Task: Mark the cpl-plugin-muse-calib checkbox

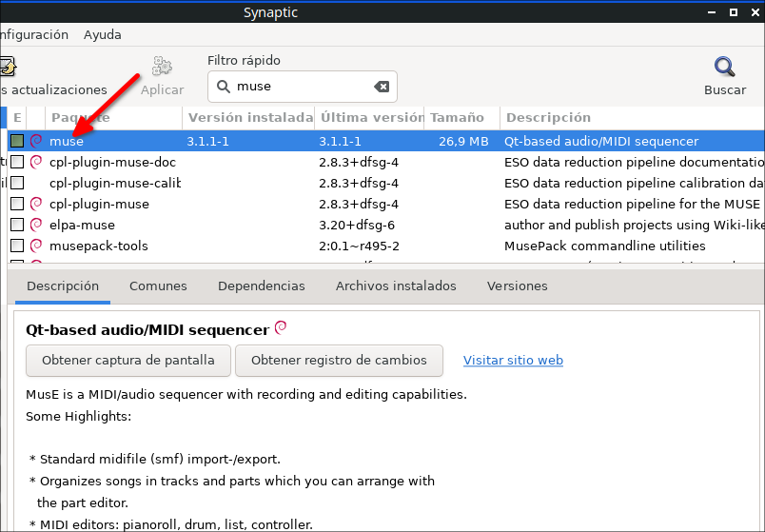Action: [x=17, y=183]
